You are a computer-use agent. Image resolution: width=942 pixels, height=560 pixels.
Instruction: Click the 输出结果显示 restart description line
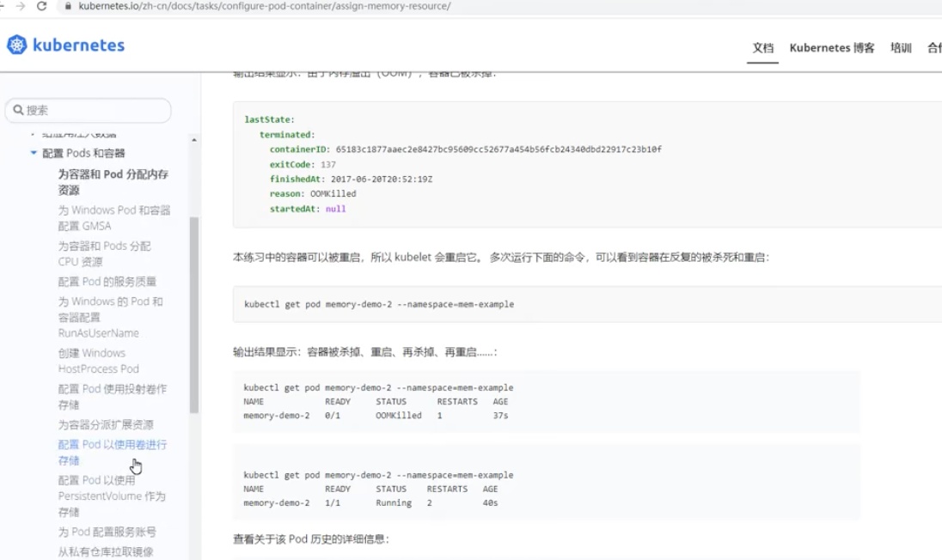[365, 352]
